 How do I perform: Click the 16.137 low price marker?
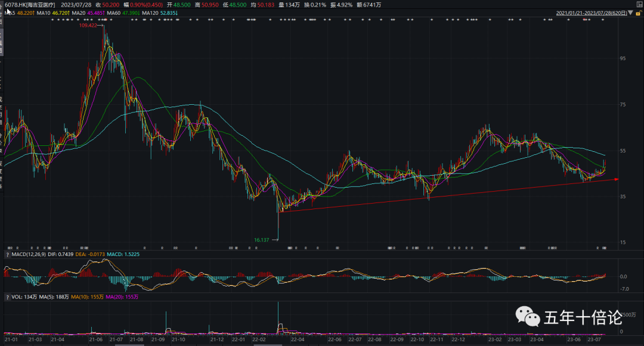261,240
